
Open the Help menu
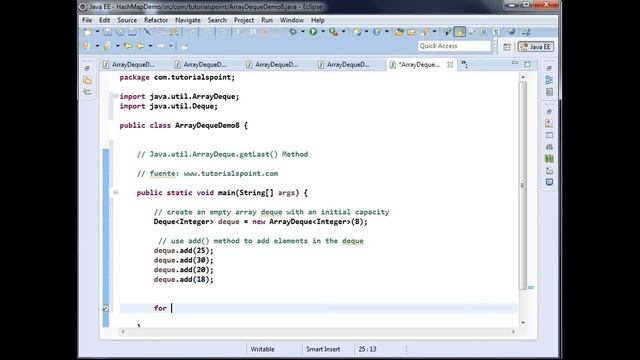pyautogui.click(x=318, y=20)
